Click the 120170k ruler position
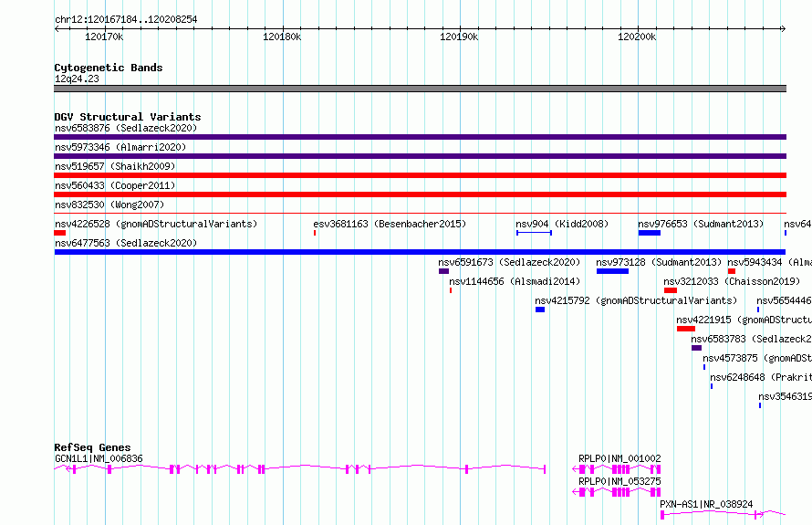Viewport: 812px width, 525px height. 104,37
